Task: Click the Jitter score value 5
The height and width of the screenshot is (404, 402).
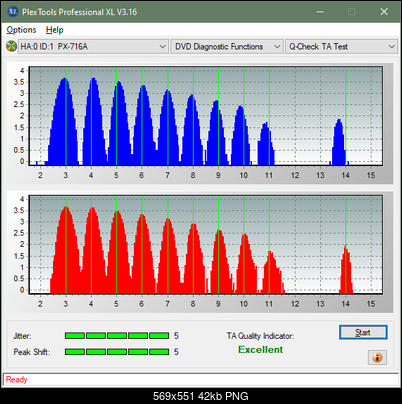Action: [176, 336]
